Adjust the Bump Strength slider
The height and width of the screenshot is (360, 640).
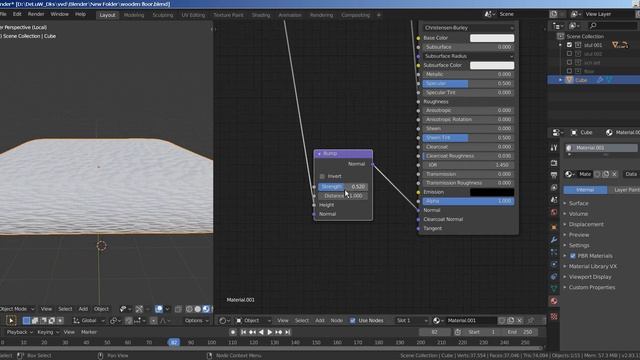point(343,187)
